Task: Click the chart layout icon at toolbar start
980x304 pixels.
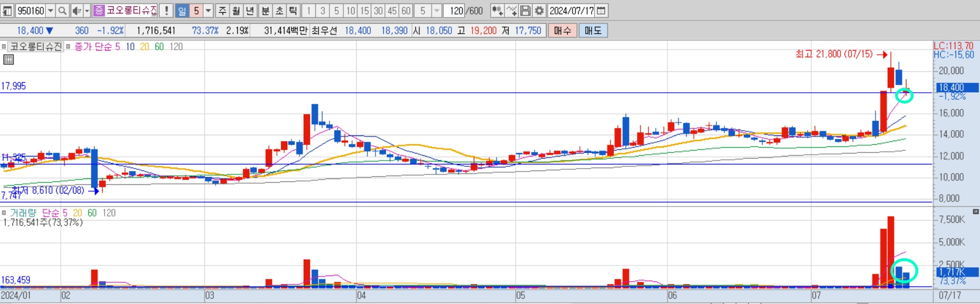Action: tap(8, 11)
